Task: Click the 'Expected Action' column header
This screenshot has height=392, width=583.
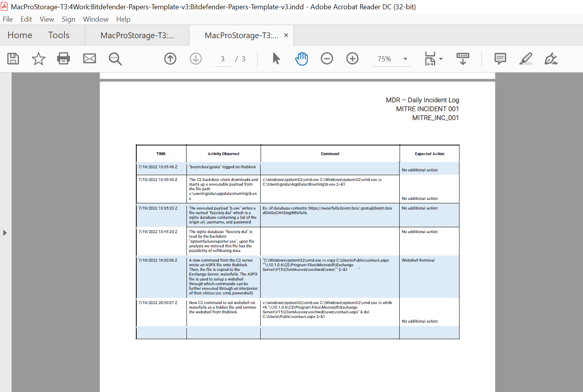Action: (x=429, y=154)
